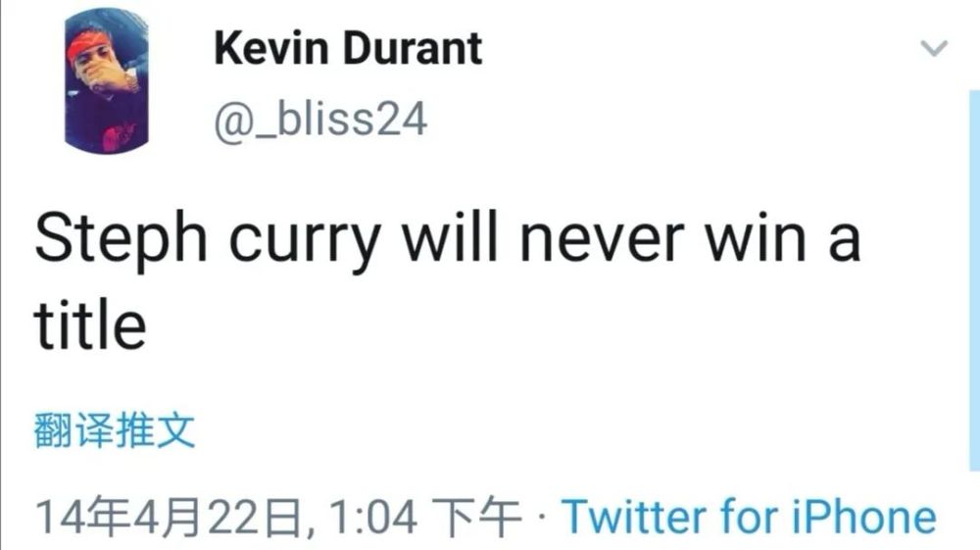Open the Kevin Durant display name
Image resolution: width=980 pixels, height=550 pixels.
tap(348, 48)
